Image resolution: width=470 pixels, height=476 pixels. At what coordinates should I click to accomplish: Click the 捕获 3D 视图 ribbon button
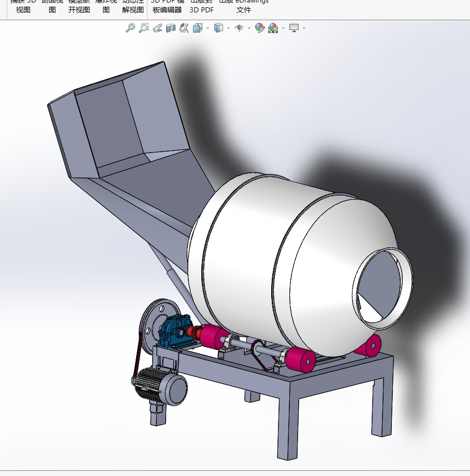(23, 6)
